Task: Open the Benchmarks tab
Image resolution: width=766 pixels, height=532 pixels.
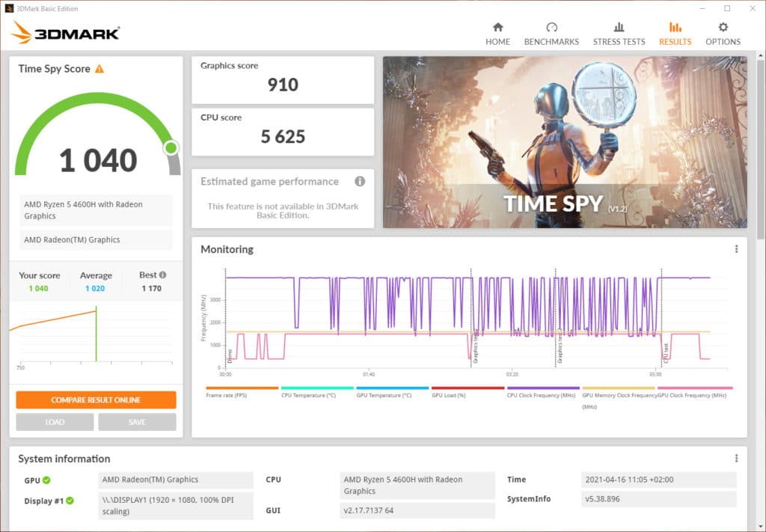Action: [x=551, y=34]
